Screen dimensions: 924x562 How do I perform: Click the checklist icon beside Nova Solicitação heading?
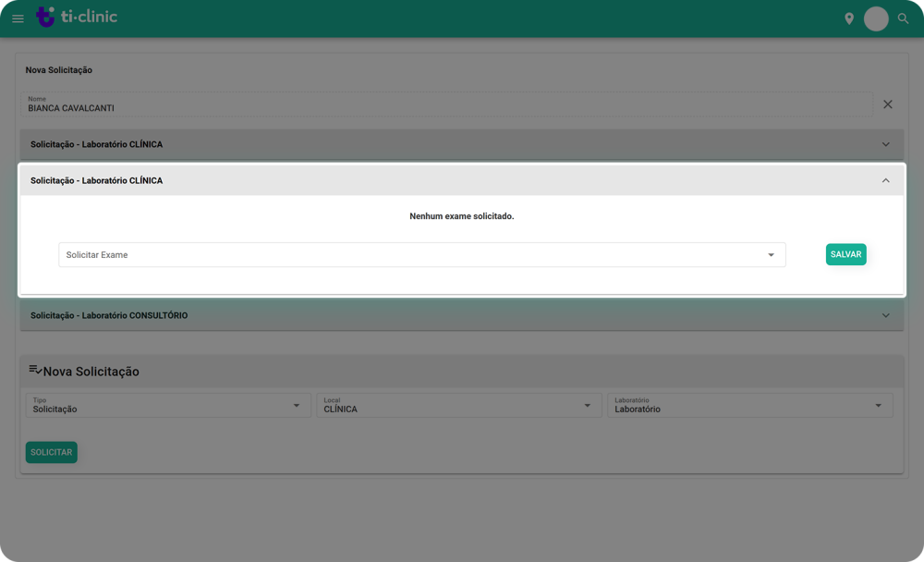pyautogui.click(x=35, y=370)
